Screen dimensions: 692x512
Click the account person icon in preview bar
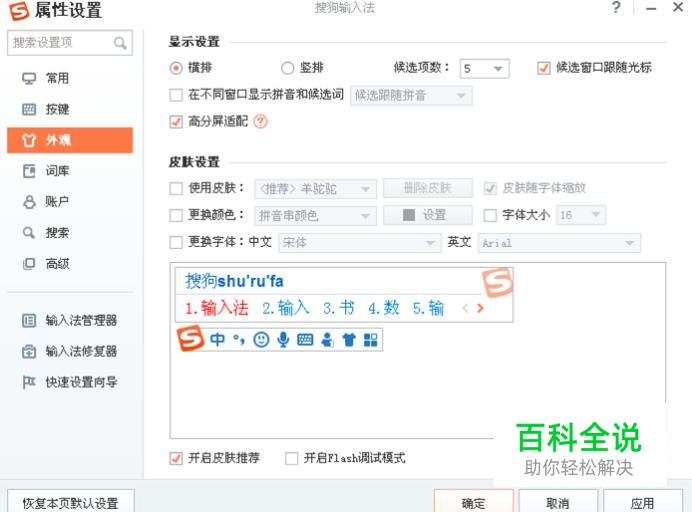(x=327, y=339)
